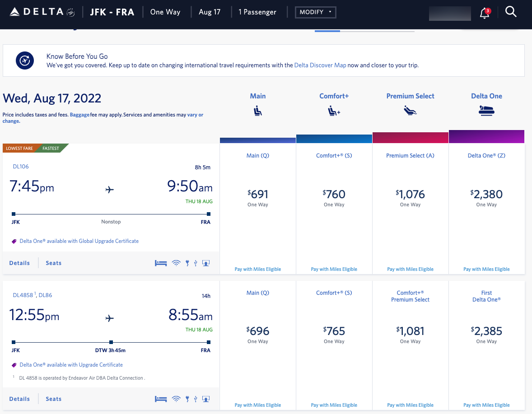532x414 pixels.
Task: Click the Comfort+ cabin seat icon
Action: point(334,110)
